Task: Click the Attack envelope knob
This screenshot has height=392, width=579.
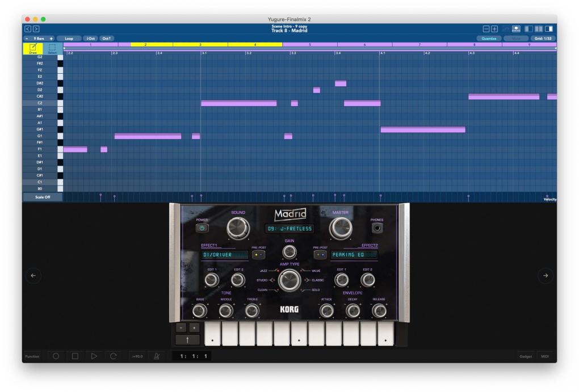Action: 326,311
